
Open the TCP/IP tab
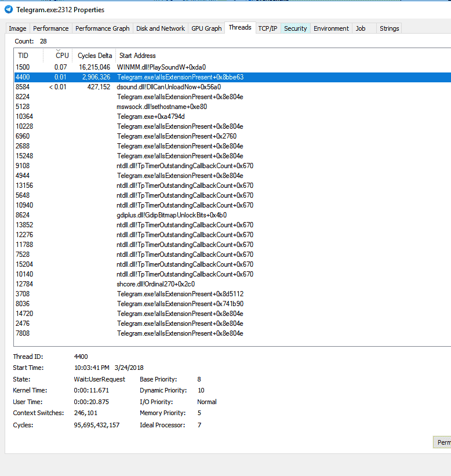(268, 28)
